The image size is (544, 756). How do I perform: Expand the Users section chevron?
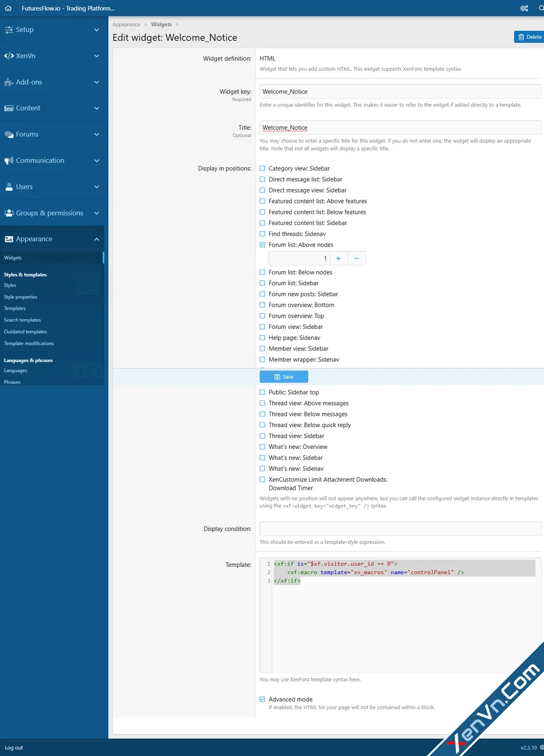97,187
